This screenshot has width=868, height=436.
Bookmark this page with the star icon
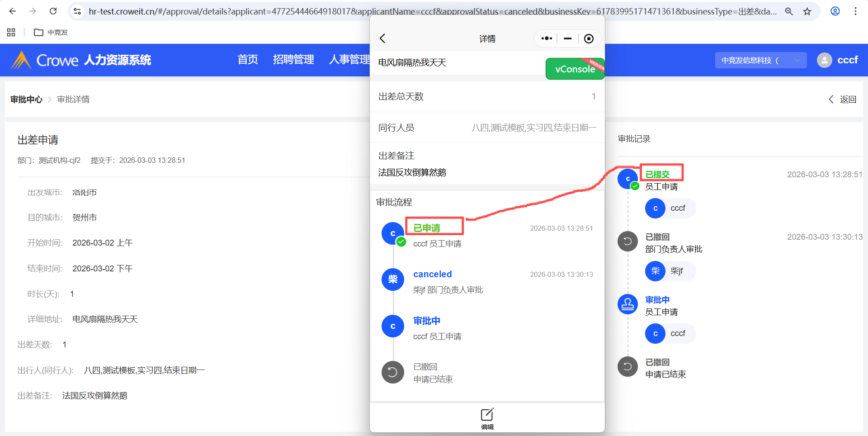tap(807, 11)
